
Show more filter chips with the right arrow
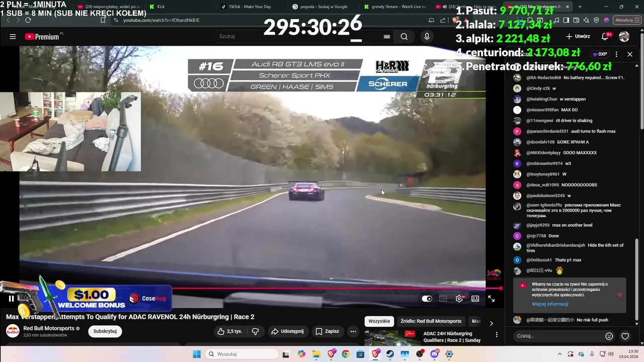tap(492, 323)
